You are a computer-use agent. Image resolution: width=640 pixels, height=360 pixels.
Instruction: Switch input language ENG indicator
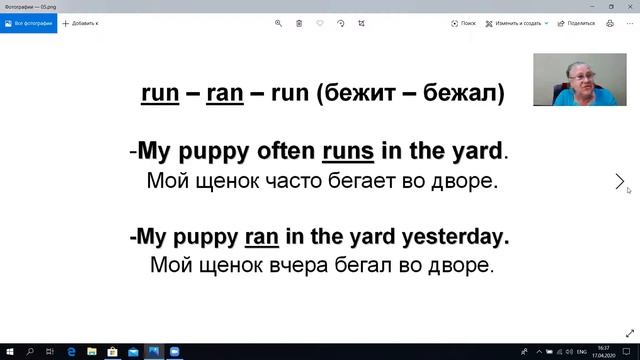tap(582, 351)
